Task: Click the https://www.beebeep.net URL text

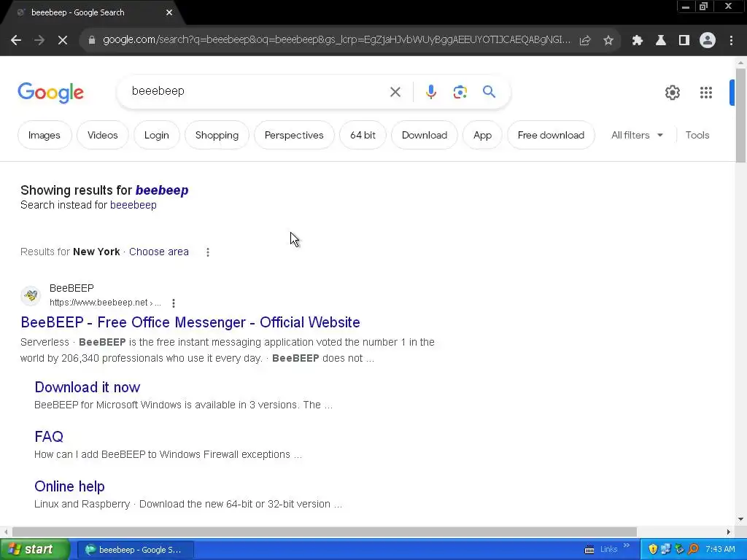Action: 98,303
